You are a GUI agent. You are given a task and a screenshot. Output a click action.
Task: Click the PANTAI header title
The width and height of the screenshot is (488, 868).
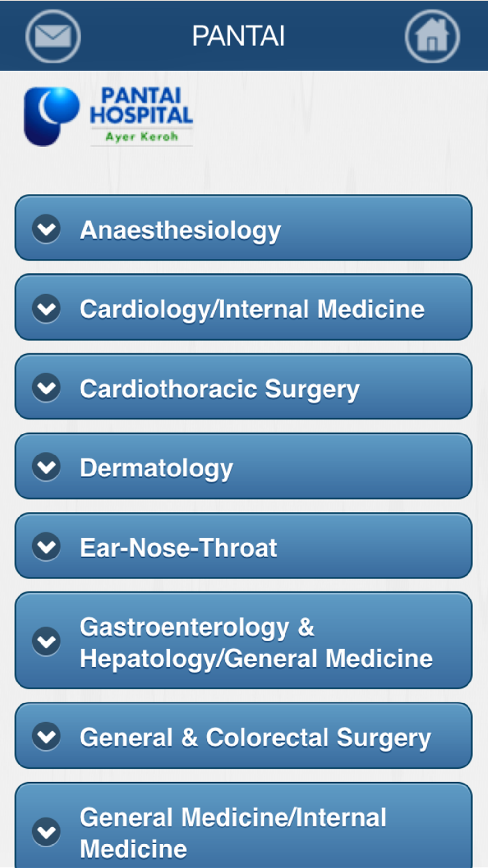pos(238,36)
